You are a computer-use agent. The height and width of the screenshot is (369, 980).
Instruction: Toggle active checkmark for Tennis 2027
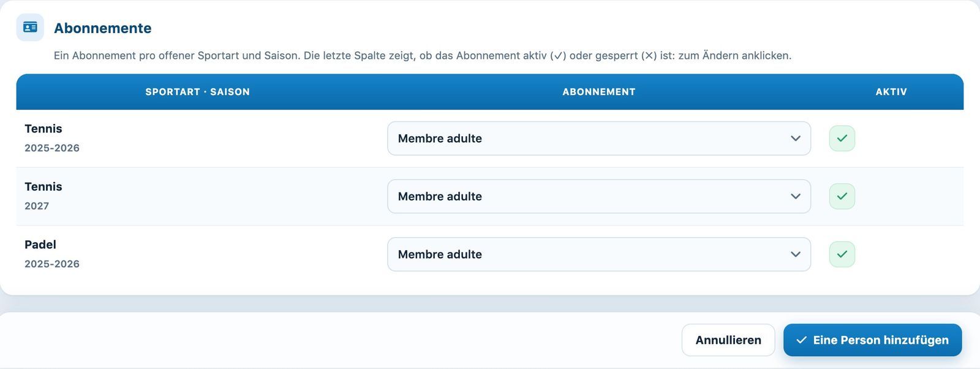(842, 196)
